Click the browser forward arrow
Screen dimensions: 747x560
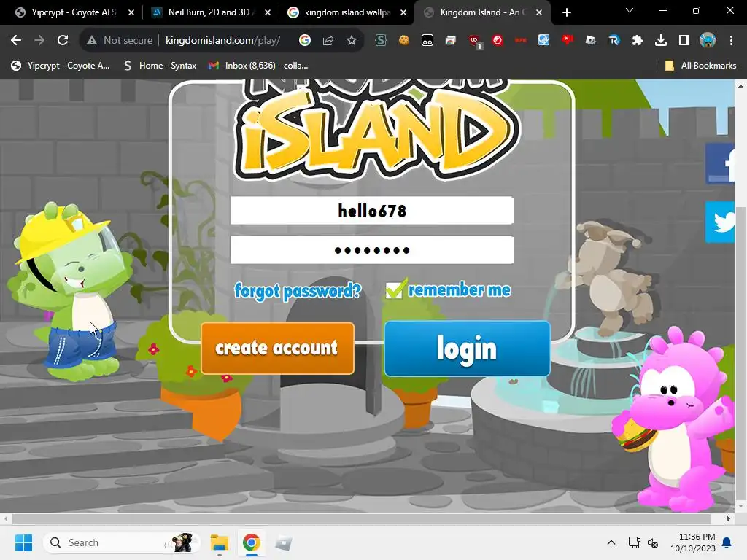[39, 41]
